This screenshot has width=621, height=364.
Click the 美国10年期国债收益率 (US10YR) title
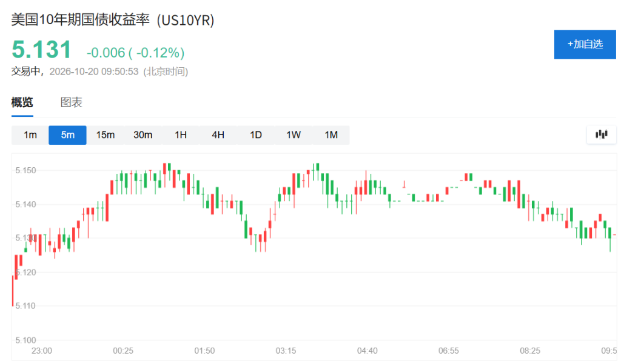pyautogui.click(x=113, y=20)
